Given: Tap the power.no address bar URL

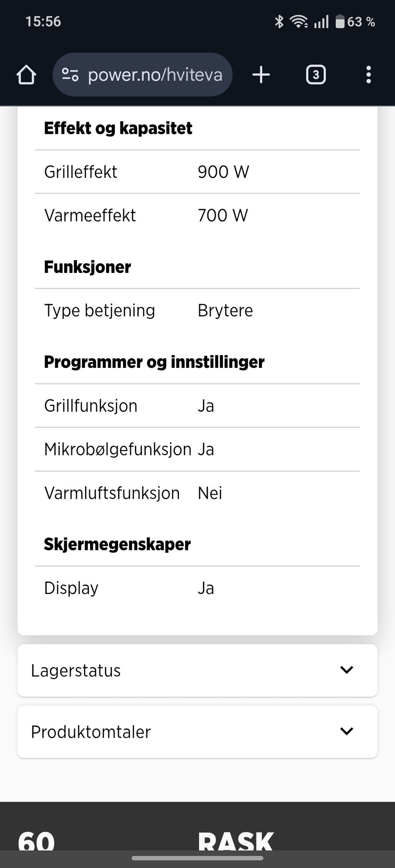Looking at the screenshot, I should tap(155, 75).
